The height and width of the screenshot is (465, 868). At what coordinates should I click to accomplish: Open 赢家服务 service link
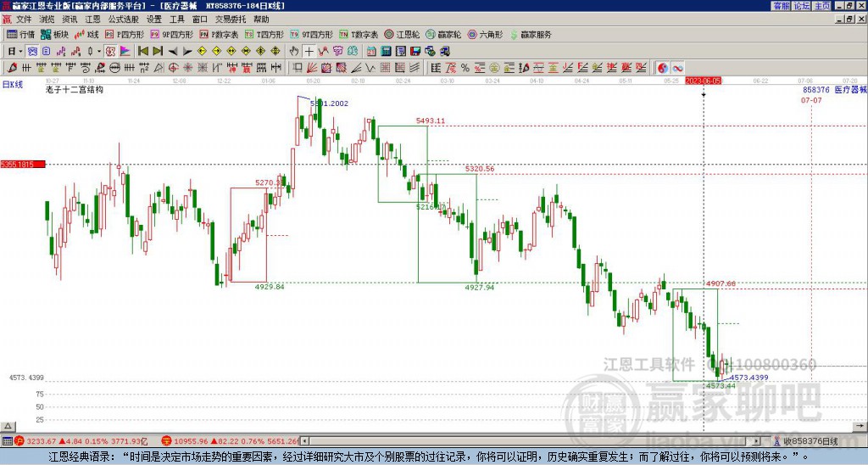(531, 34)
